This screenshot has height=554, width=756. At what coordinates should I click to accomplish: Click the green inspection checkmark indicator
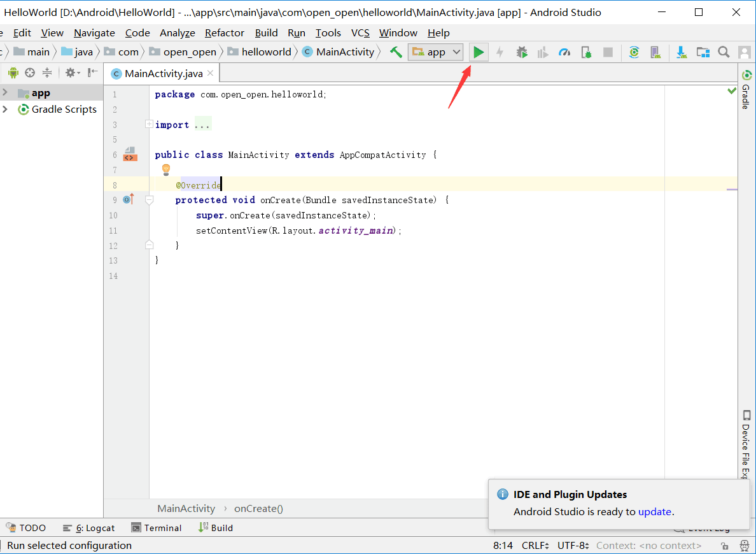732,90
